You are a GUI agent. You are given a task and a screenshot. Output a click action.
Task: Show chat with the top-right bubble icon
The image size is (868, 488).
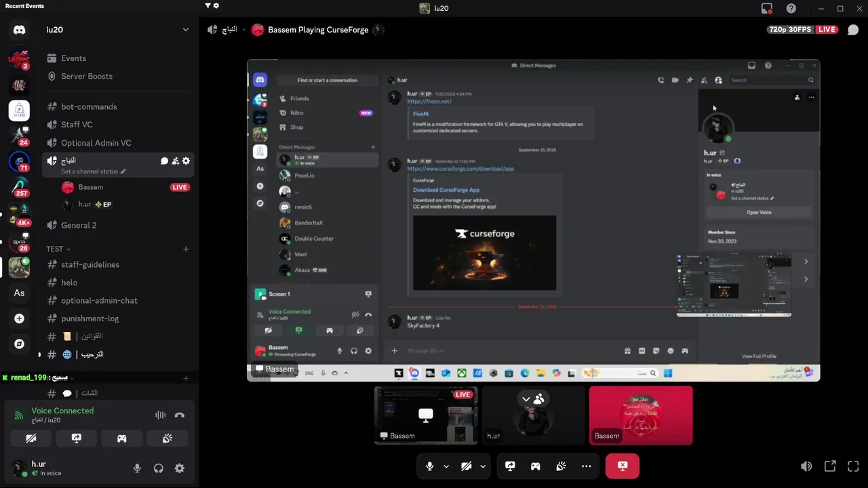point(853,30)
